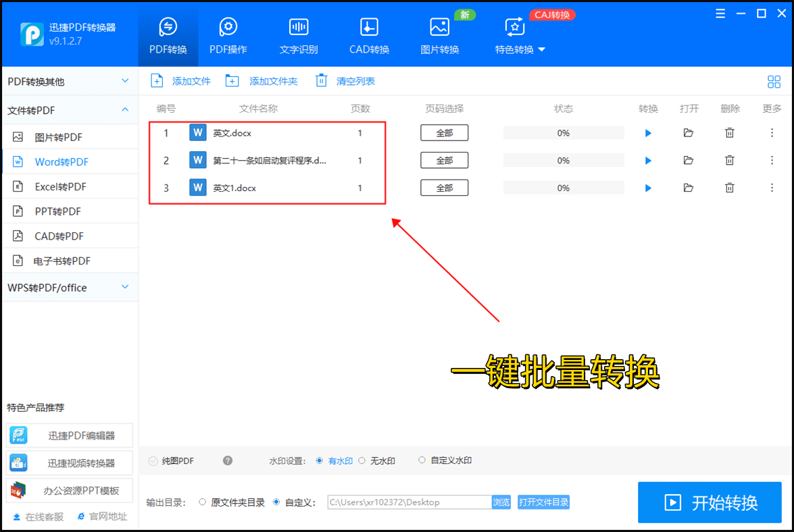Viewport: 794px width, 532px height.
Task: Sort by the 文件名称 column header
Action: click(x=258, y=109)
